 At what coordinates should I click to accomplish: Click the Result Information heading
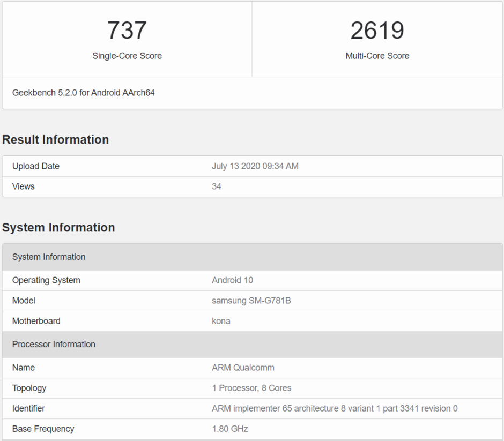55,139
